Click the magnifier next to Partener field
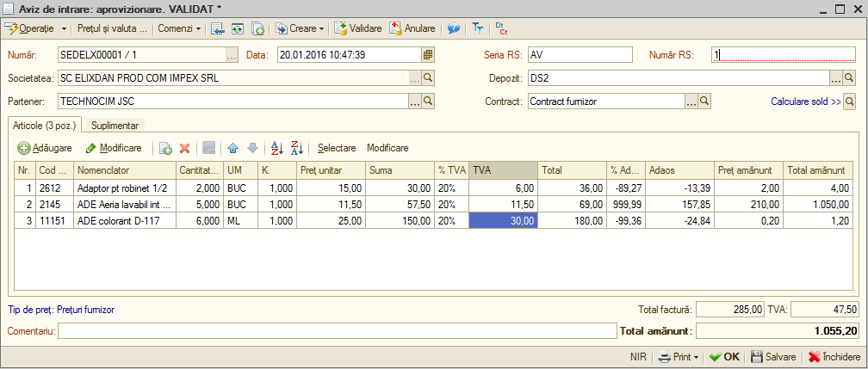This screenshot has height=369, width=868. click(x=428, y=101)
